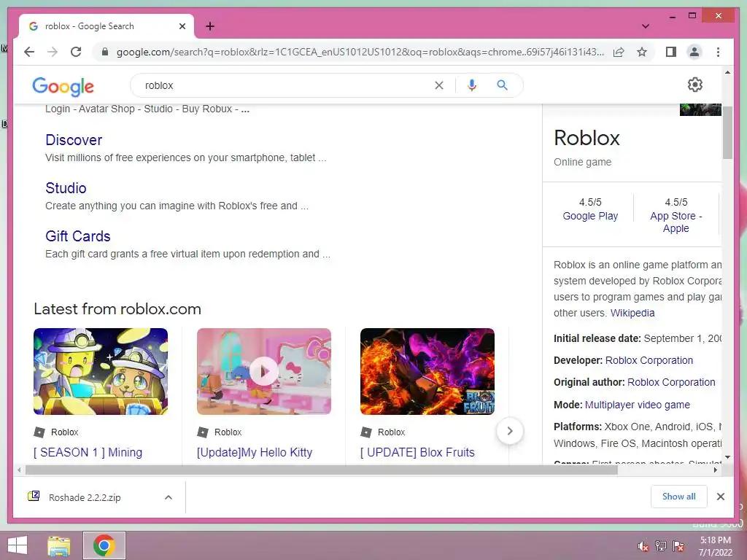Screen dimensions: 747x560
Task: Play the My Hello Kitty video
Action: tap(264, 371)
